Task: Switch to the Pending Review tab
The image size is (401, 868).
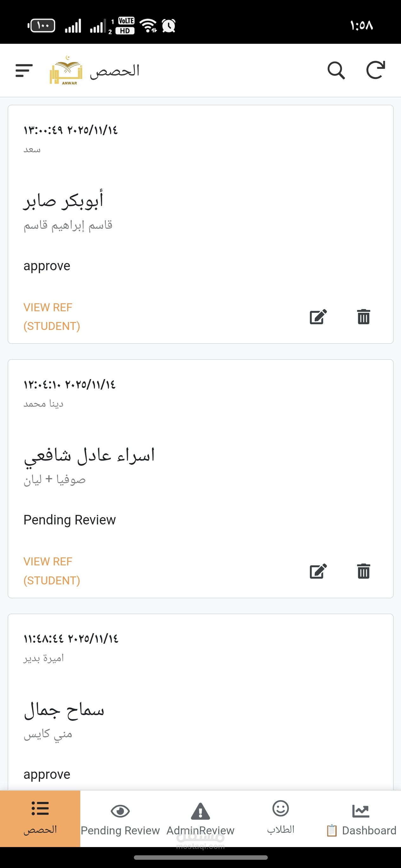Action: tap(120, 819)
